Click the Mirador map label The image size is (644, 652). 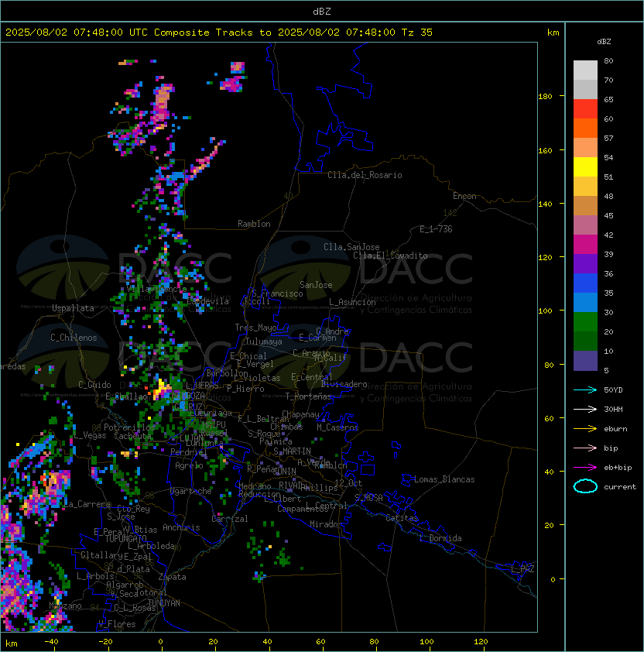[326, 524]
